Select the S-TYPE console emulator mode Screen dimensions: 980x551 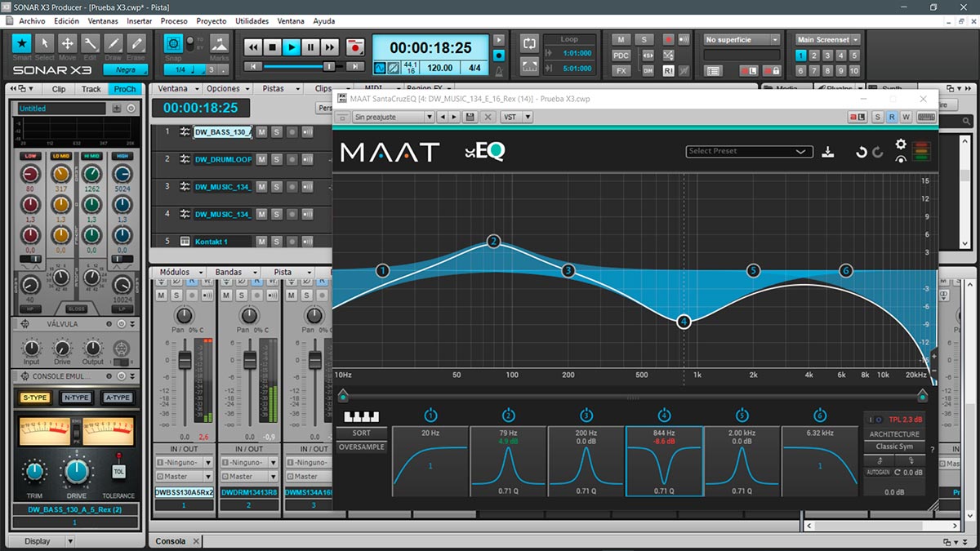(36, 398)
